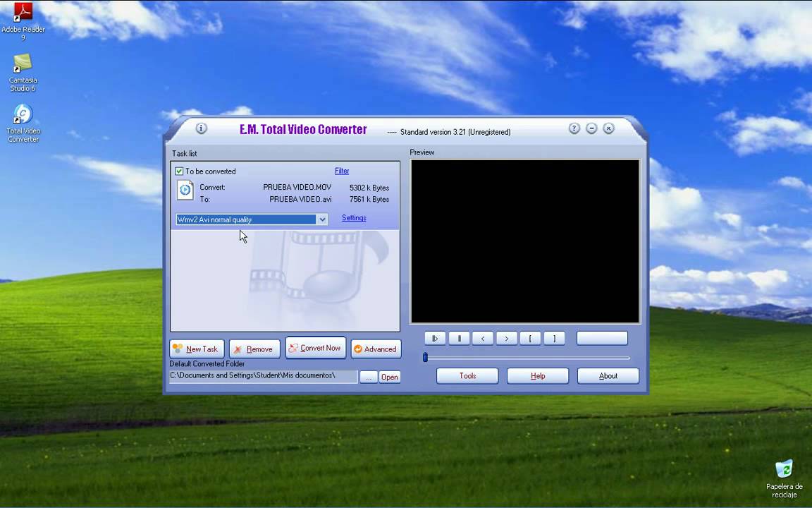Viewport: 812px width, 508px height.
Task: Open the Advanced options button
Action: [x=376, y=349]
